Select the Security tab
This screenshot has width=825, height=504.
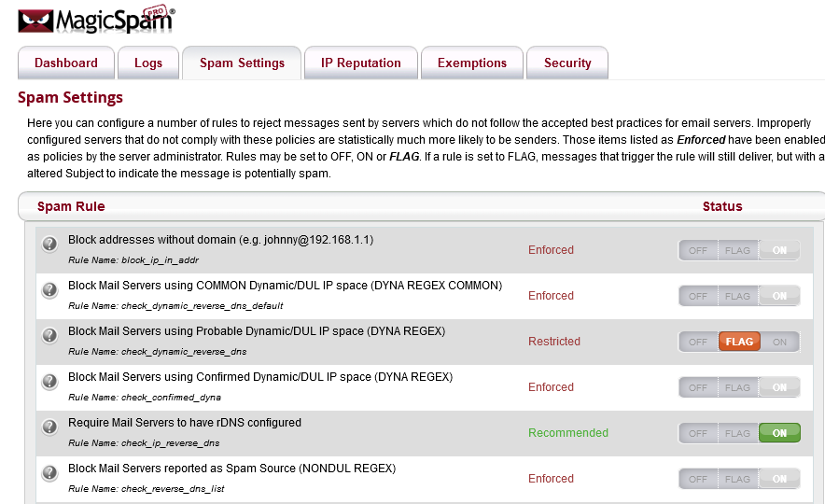(x=567, y=63)
